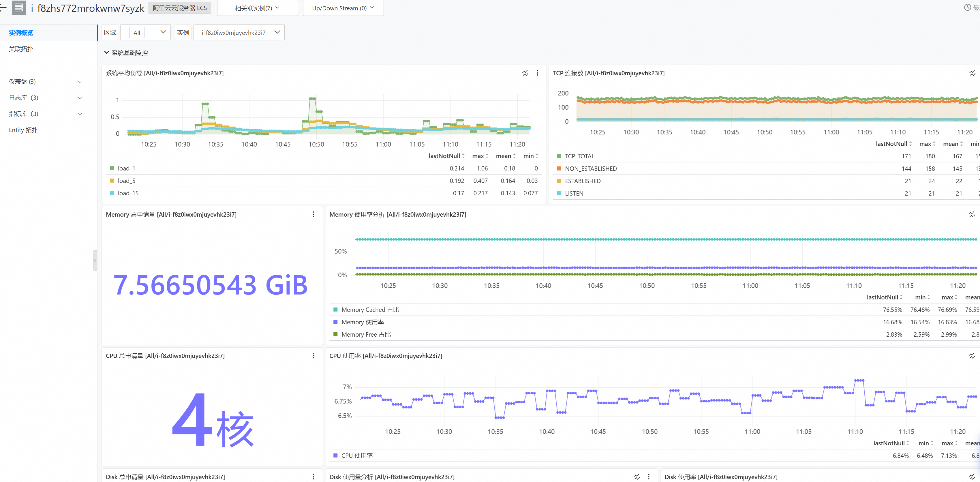The width and height of the screenshot is (980, 482).
Task: Toggle TCP_TOTAL series visibility
Action: pyautogui.click(x=579, y=156)
